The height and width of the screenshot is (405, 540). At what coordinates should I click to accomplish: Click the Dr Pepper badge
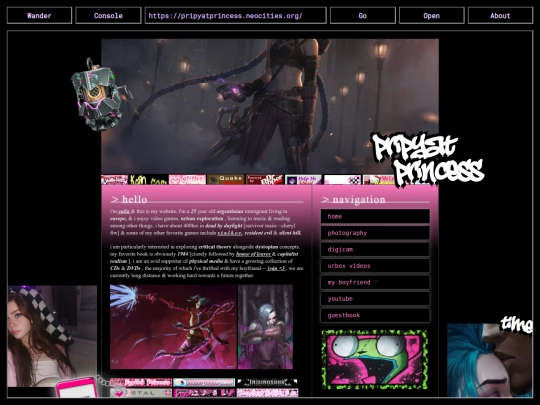[x=264, y=179]
